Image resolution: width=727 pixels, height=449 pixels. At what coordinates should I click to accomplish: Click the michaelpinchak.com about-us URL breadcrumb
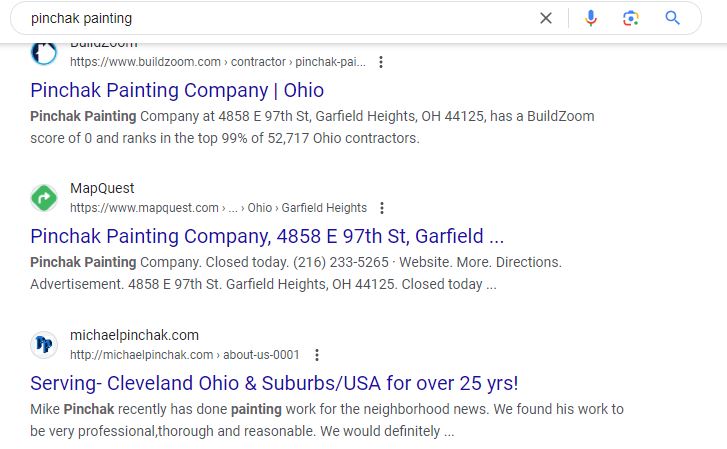(184, 355)
